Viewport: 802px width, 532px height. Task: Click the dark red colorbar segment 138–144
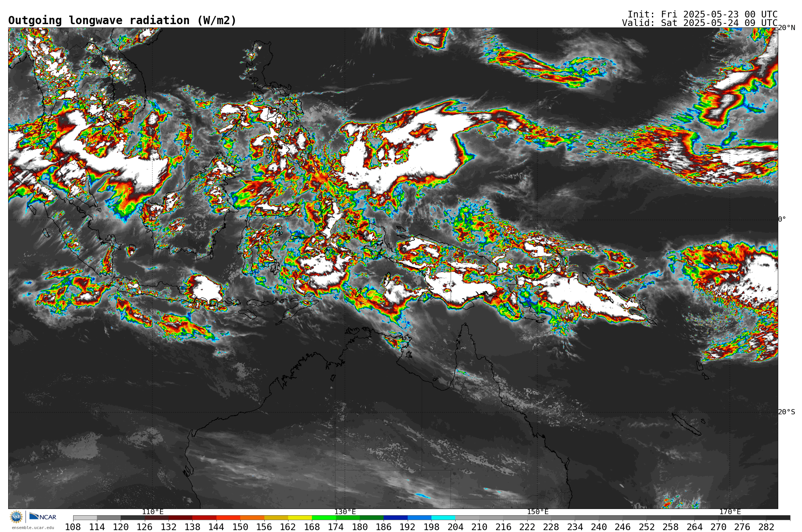(x=204, y=518)
